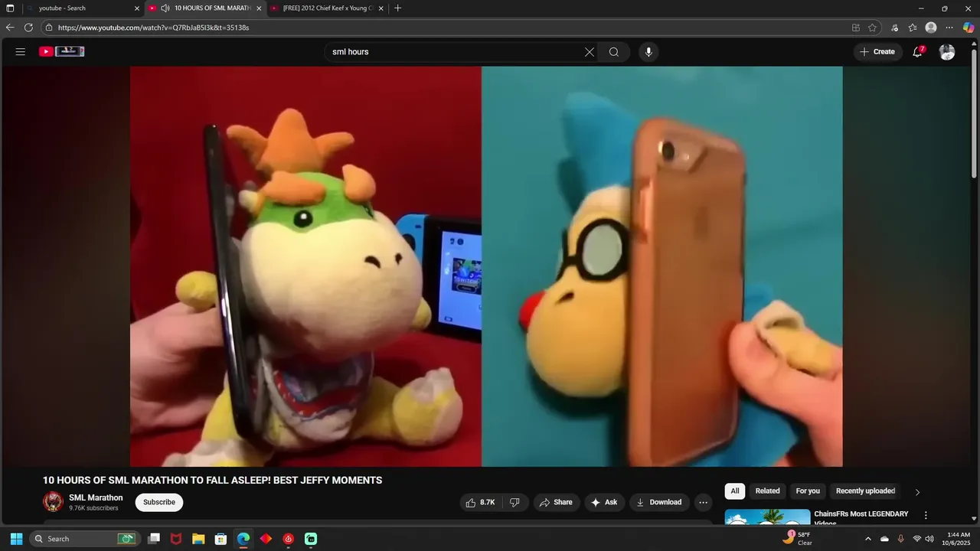Select the All filter chip
Image resolution: width=980 pixels, height=551 pixels.
pyautogui.click(x=735, y=491)
